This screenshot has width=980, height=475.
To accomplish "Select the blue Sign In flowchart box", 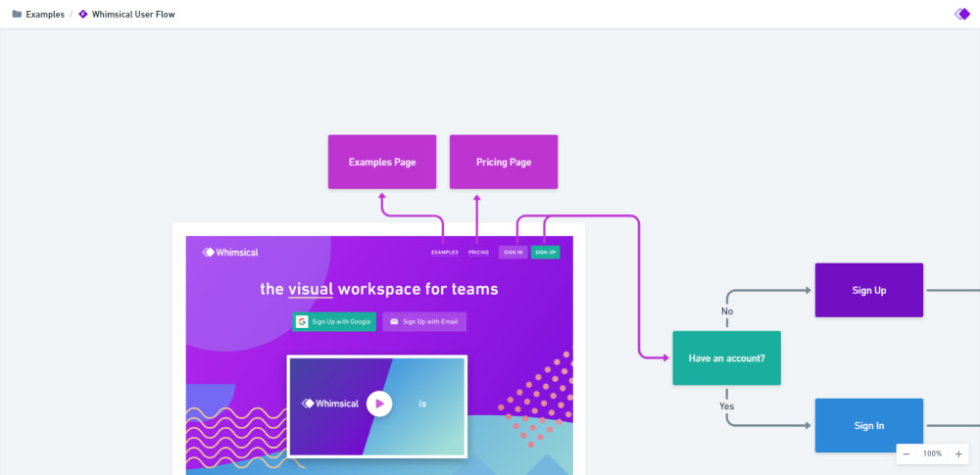I will [868, 426].
